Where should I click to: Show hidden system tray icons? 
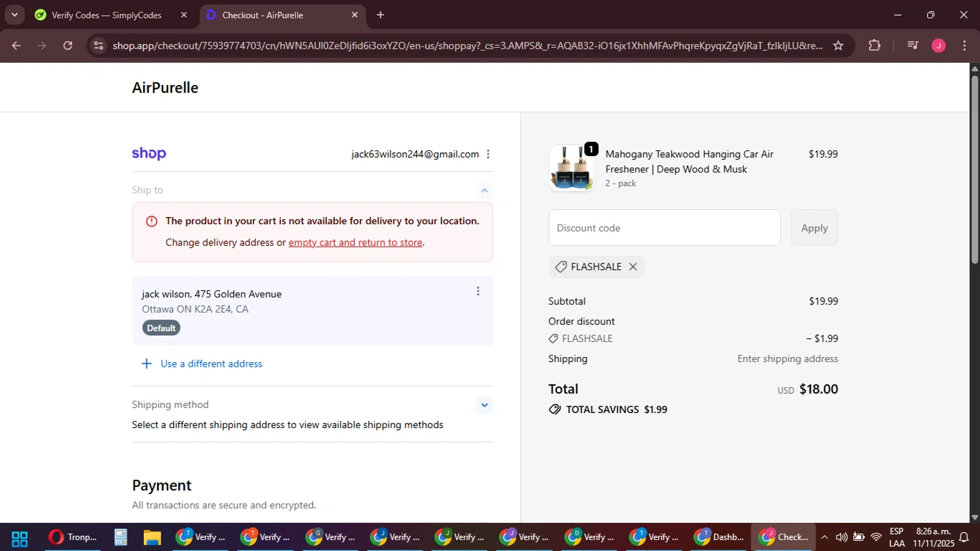pos(825,537)
